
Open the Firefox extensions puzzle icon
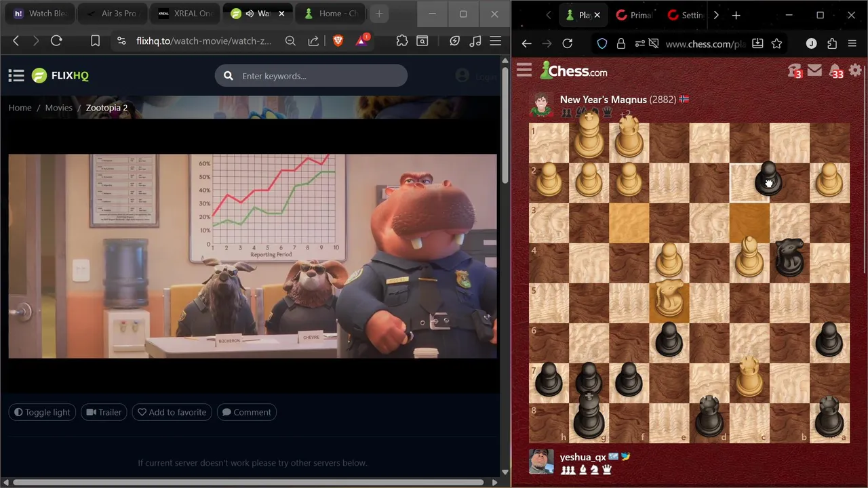click(832, 43)
